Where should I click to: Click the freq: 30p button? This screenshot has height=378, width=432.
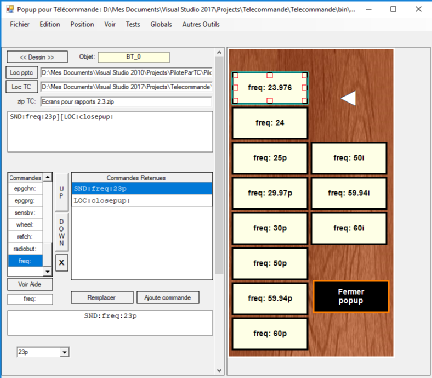click(x=270, y=228)
